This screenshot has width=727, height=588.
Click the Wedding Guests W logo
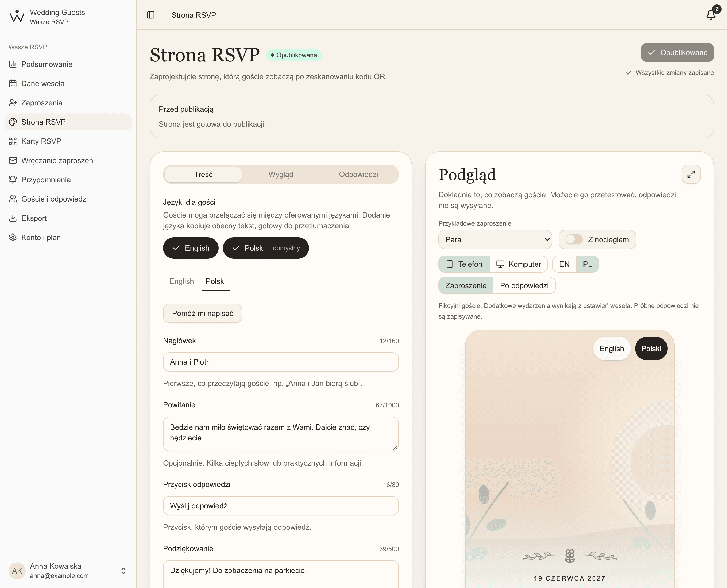pos(17,17)
